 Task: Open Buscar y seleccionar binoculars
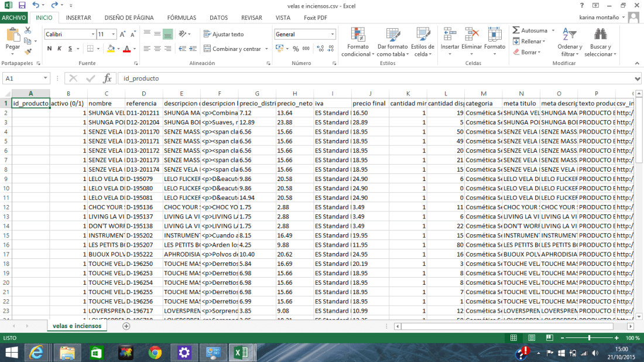coord(601,42)
